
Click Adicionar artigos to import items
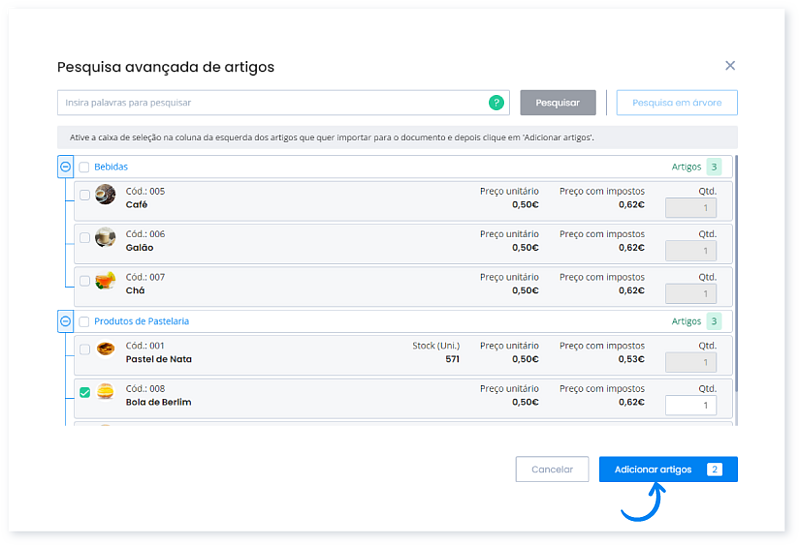[x=667, y=469]
